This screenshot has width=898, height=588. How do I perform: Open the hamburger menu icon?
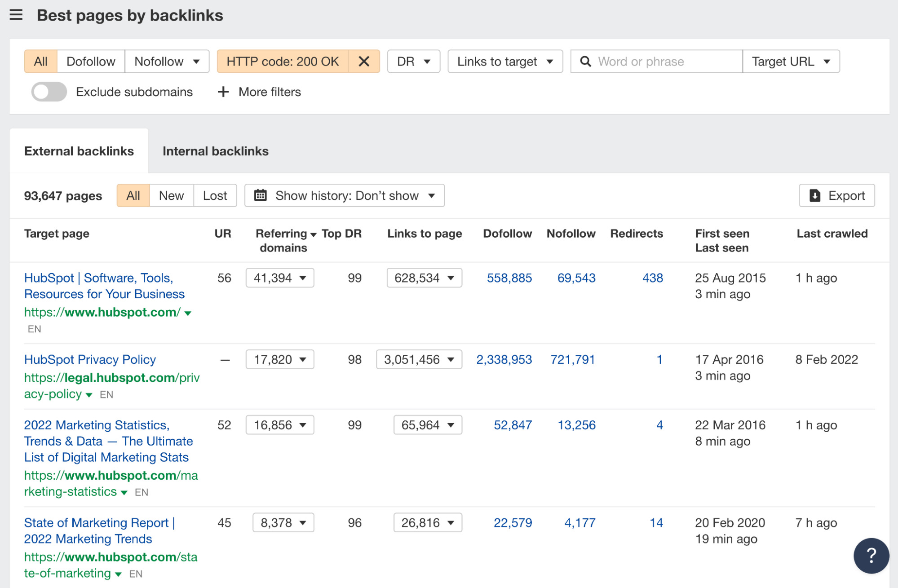16,15
